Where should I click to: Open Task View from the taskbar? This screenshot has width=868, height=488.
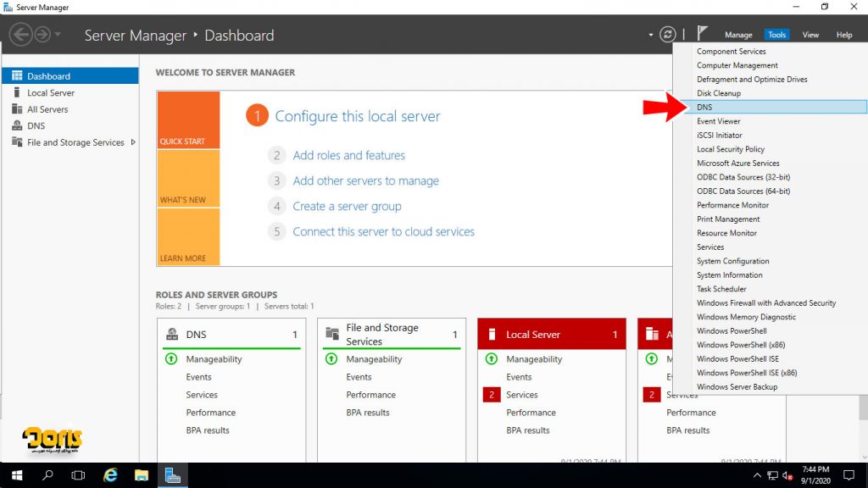(78, 475)
